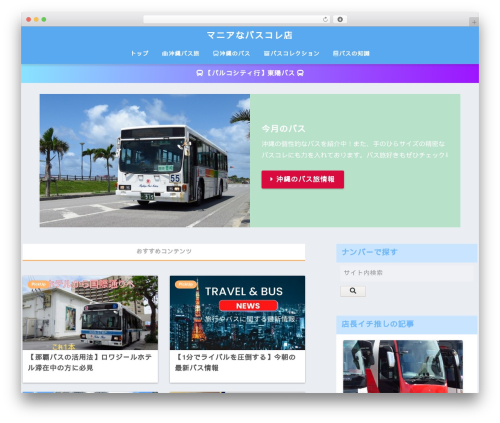Click the site title マニアなバスコレ店
The width and height of the screenshot is (500, 423).
click(x=250, y=35)
